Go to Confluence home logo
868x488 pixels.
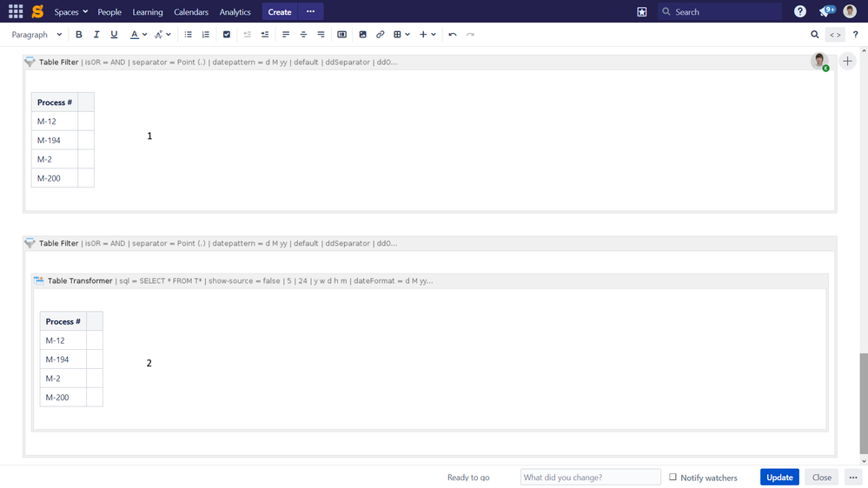point(37,11)
